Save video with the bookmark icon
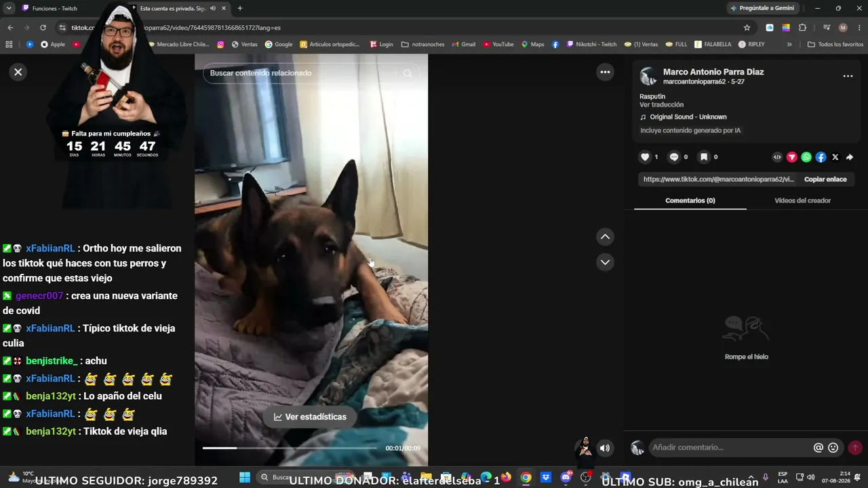868x488 pixels. [704, 157]
